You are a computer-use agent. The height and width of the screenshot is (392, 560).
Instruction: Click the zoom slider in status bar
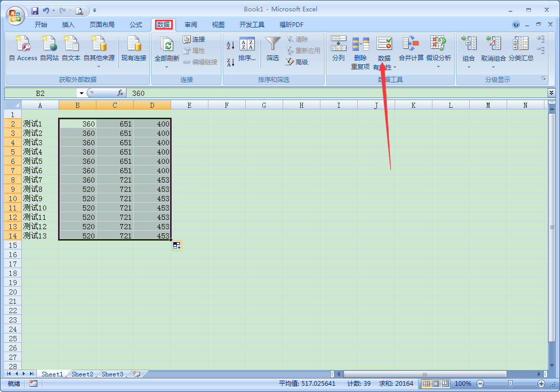point(510,384)
